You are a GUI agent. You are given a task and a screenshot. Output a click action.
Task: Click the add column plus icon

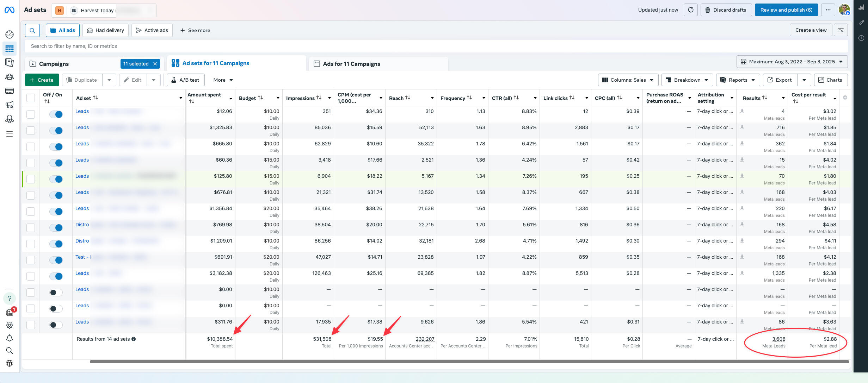[x=845, y=98]
